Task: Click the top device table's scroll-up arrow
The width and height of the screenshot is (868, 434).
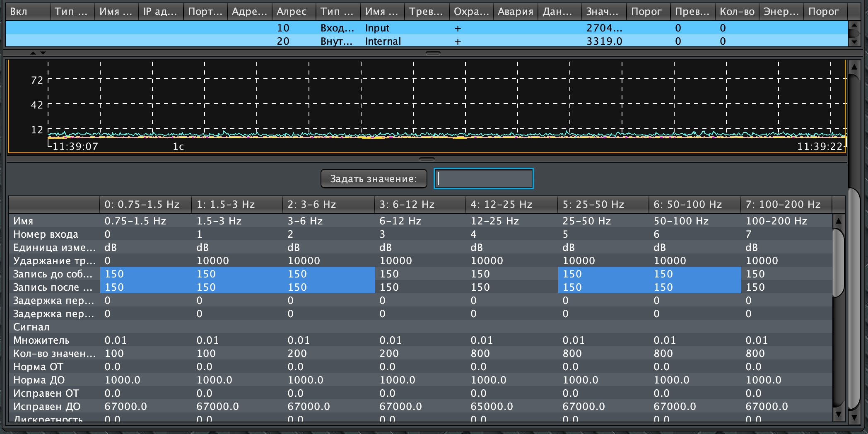Action: pyautogui.click(x=854, y=26)
